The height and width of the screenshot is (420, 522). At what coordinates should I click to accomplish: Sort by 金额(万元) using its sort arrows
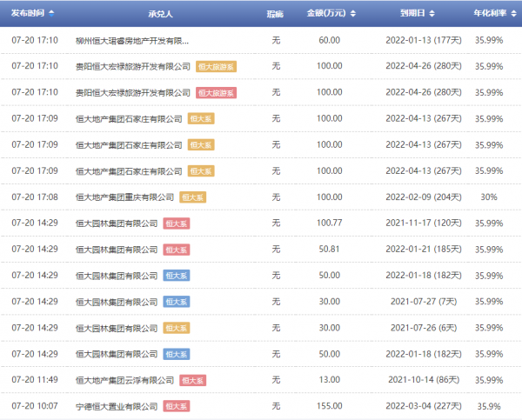[353, 13]
